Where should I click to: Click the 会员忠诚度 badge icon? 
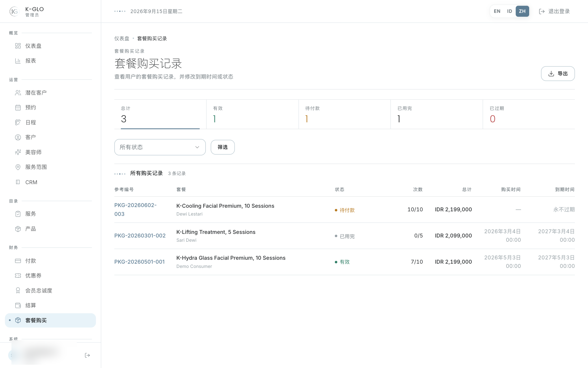click(18, 290)
